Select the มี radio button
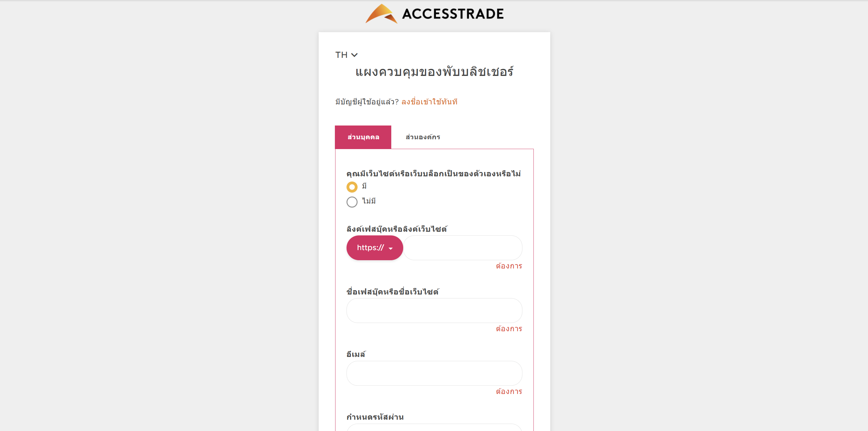The width and height of the screenshot is (868, 431). pyautogui.click(x=352, y=187)
